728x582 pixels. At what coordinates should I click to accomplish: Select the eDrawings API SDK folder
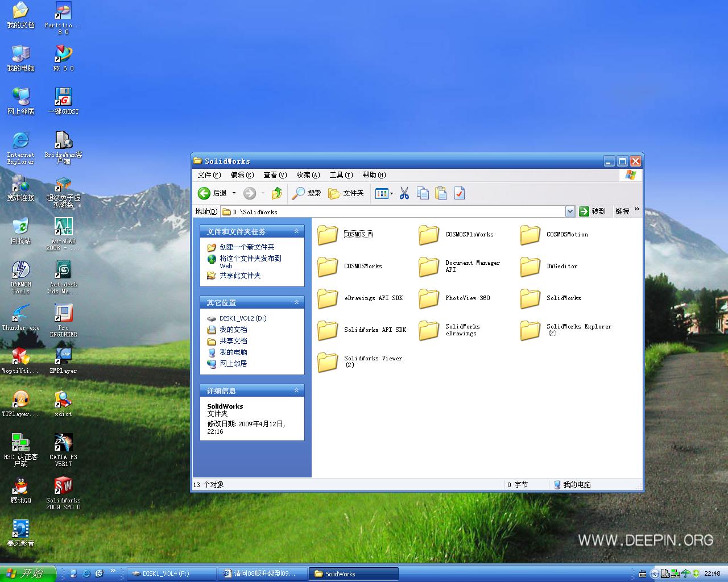point(360,298)
